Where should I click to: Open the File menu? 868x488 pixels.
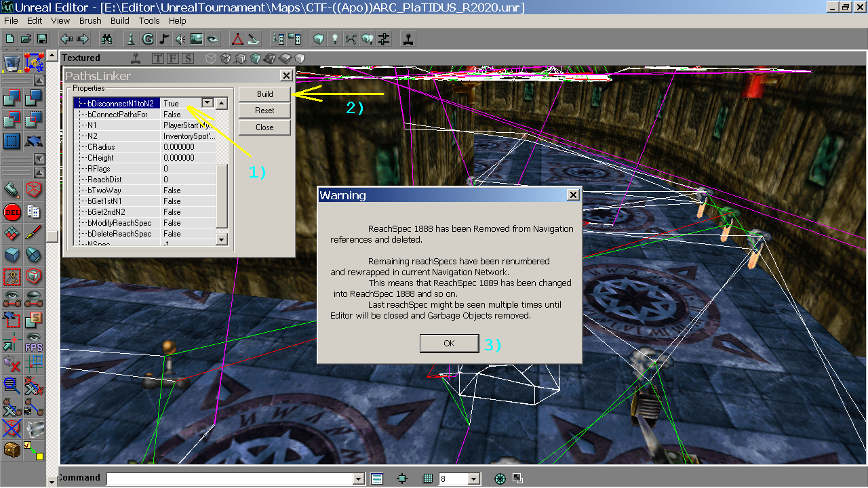click(x=11, y=21)
